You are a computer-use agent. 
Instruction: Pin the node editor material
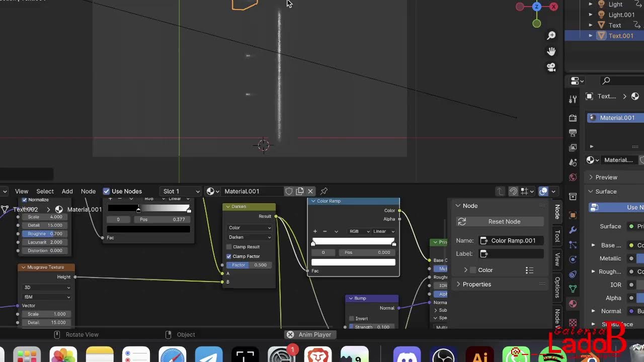pyautogui.click(x=324, y=191)
